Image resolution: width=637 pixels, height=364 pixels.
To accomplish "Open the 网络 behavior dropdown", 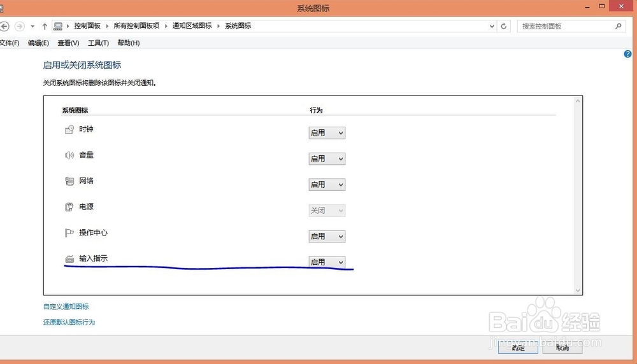I will (x=327, y=185).
